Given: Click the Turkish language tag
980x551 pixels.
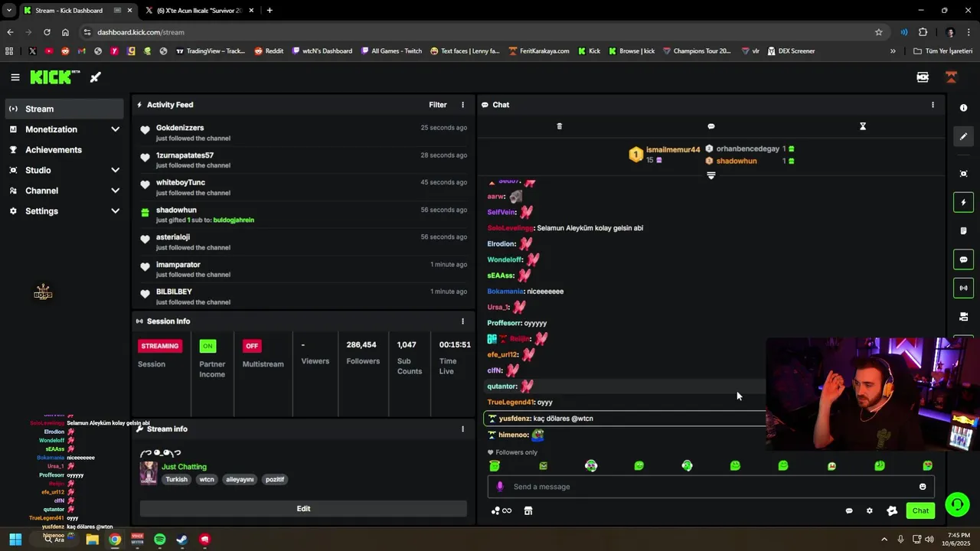Looking at the screenshot, I should pos(176,480).
